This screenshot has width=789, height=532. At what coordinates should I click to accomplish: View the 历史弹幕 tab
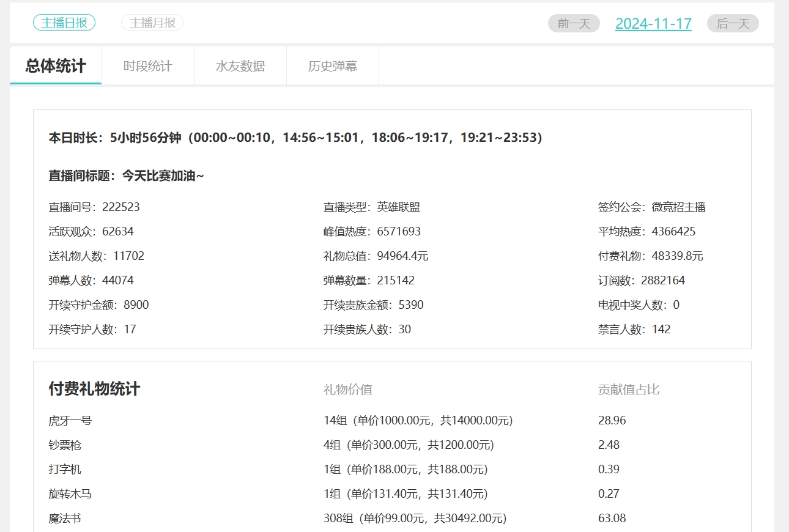[332, 66]
